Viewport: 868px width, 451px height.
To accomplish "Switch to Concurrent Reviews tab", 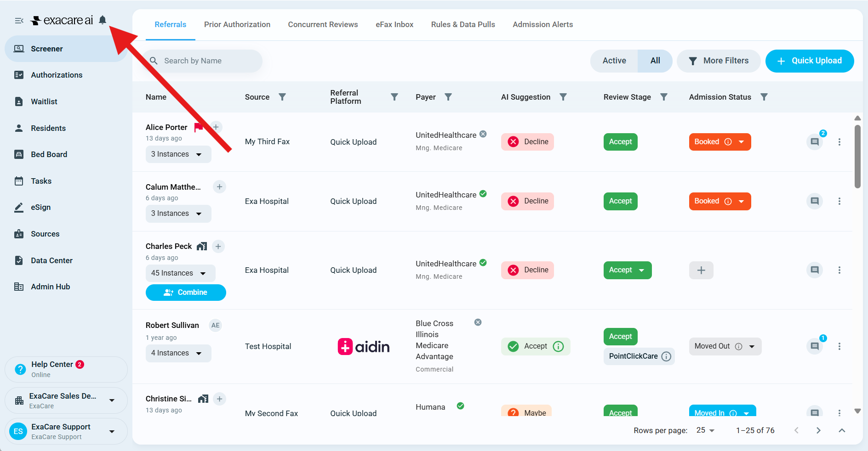I will click(323, 24).
